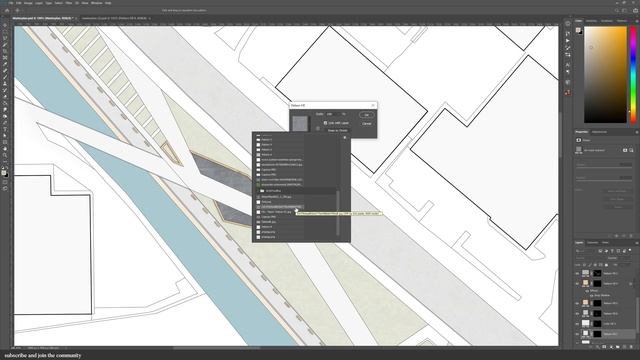The height and width of the screenshot is (360, 640).
Task: Open the Actions panel play icon in dock
Action: point(568,41)
